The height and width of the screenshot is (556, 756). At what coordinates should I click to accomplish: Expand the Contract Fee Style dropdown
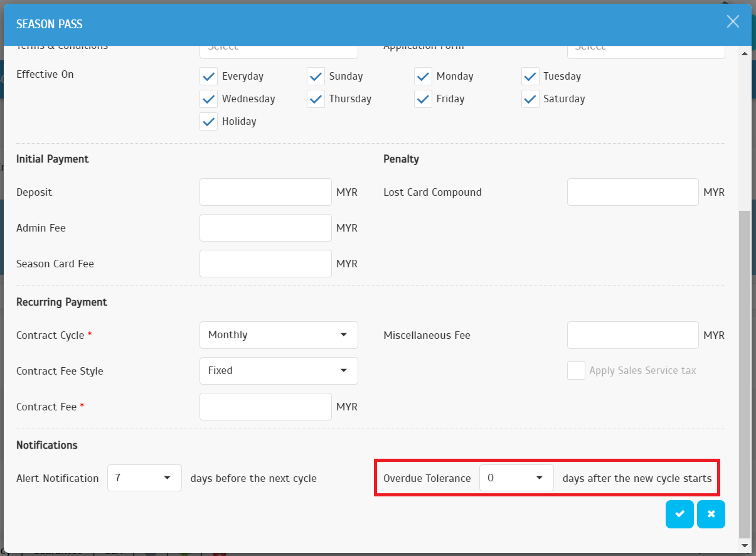pos(279,371)
